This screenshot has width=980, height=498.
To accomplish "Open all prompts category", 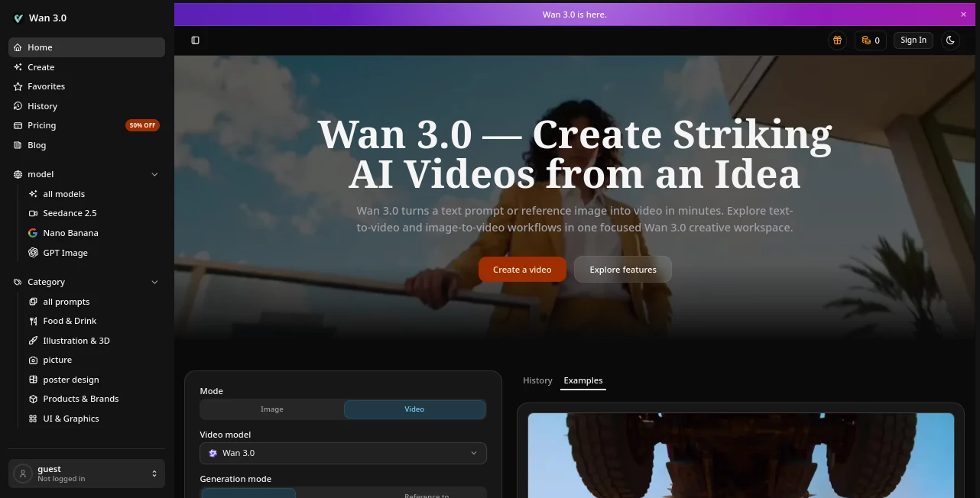I will [x=94, y=302].
